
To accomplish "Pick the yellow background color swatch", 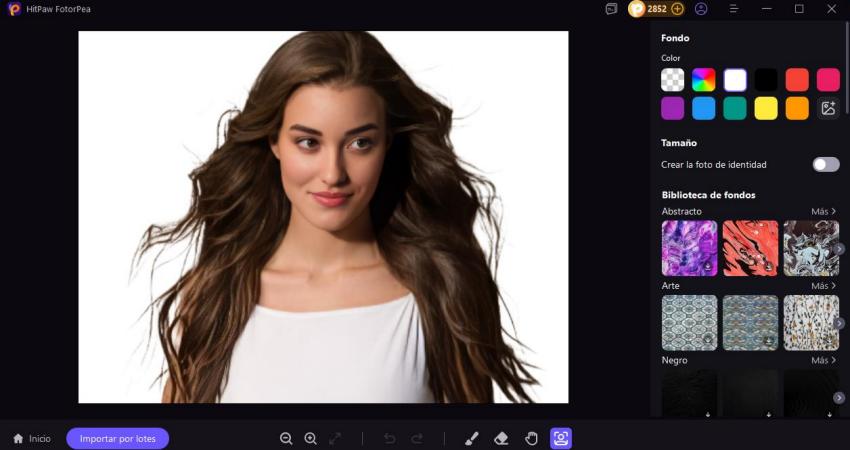I will point(766,108).
